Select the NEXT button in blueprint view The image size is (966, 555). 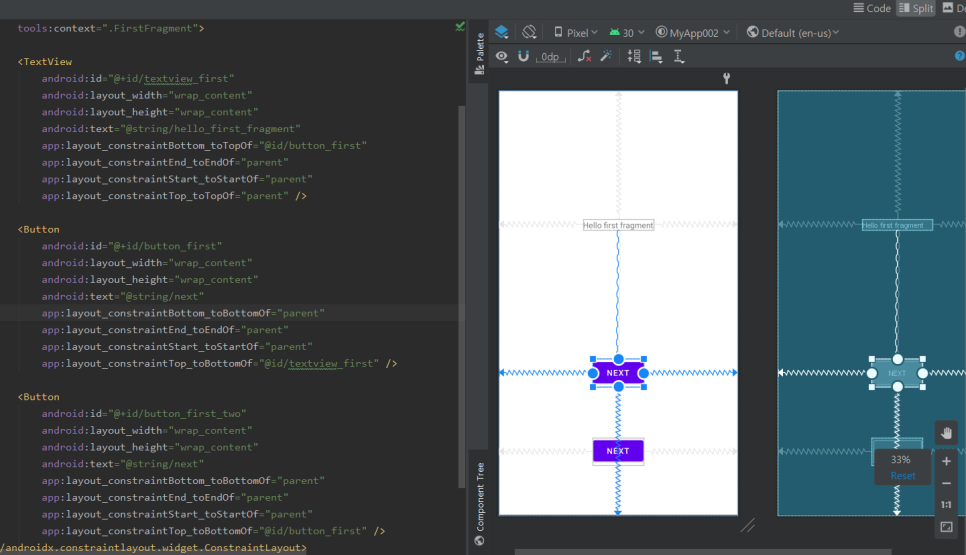pos(897,373)
